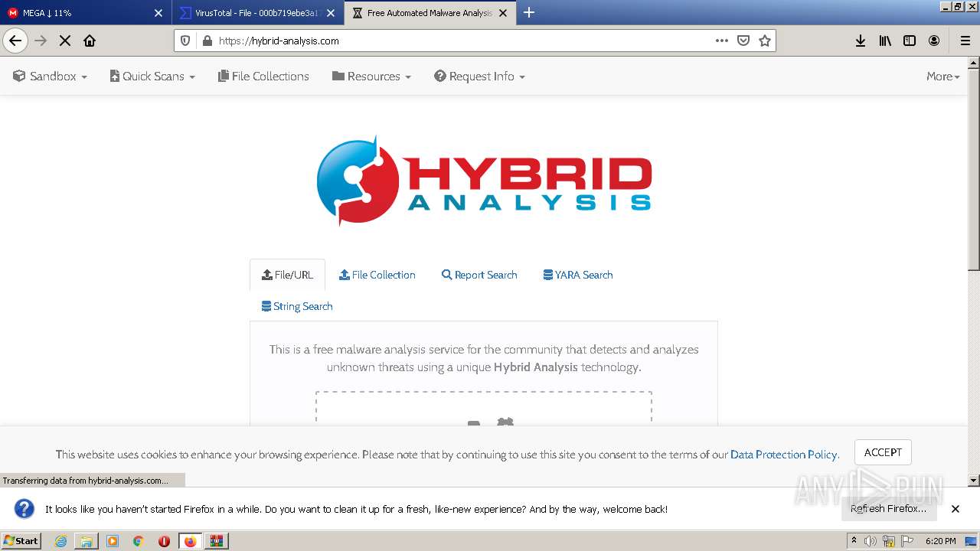Close the Free Automated Malware Analysis tab

(503, 13)
